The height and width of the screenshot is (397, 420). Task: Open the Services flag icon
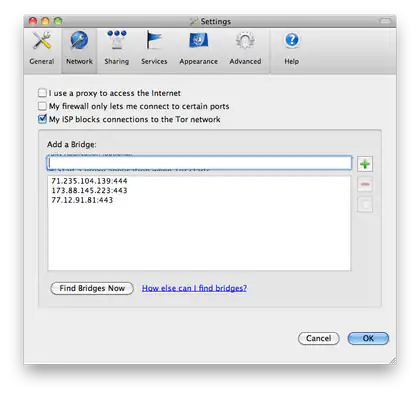154,41
